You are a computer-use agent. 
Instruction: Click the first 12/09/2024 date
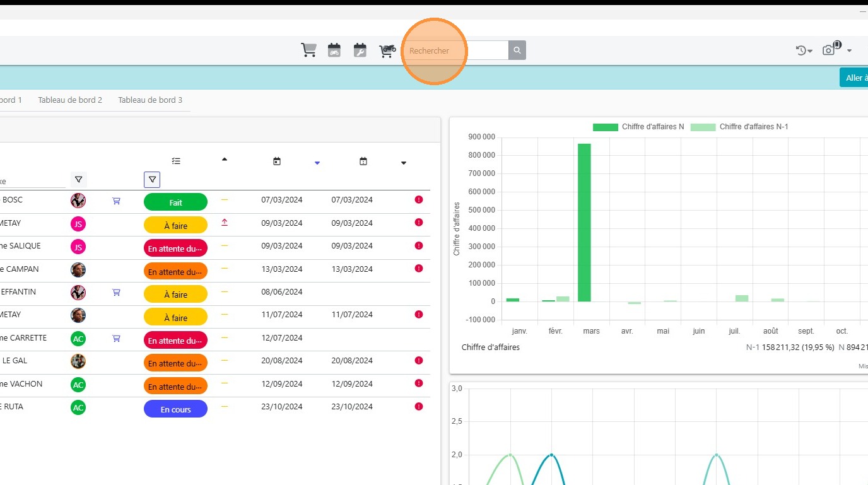282,383
